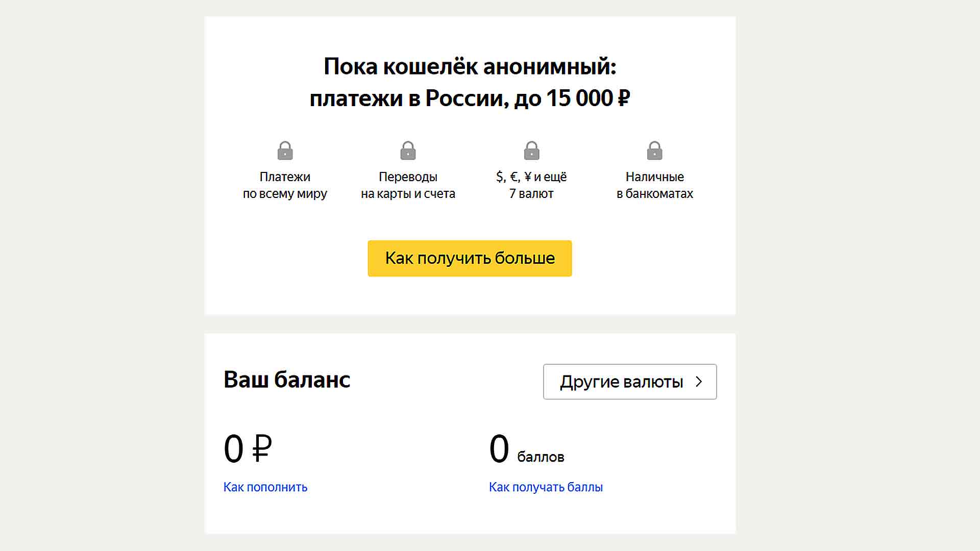Click the lock icon above "Переводы на карты и счета"

coord(408,151)
